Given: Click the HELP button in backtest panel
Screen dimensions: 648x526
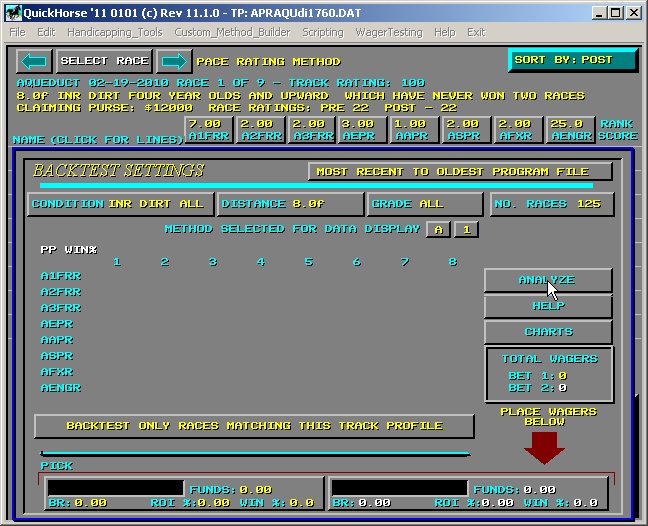Looking at the screenshot, I should 547,306.
